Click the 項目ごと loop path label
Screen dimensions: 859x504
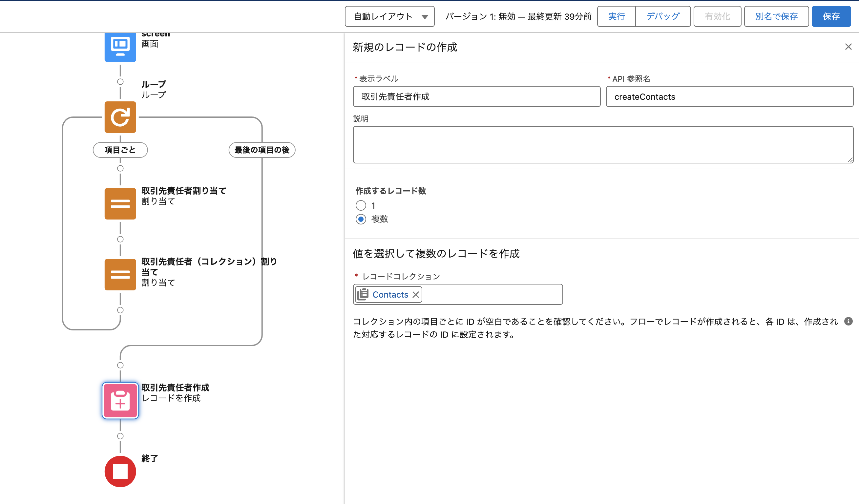tap(120, 150)
